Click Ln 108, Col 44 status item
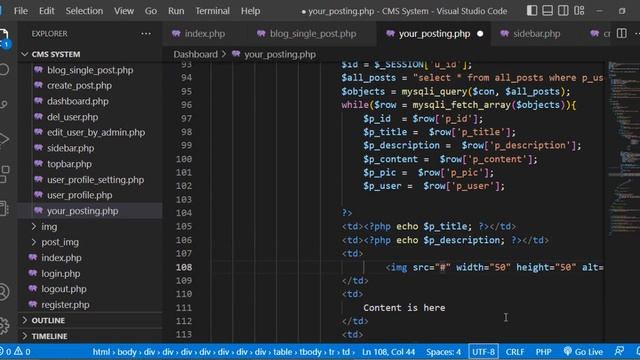640x360 pixels. coord(388,351)
